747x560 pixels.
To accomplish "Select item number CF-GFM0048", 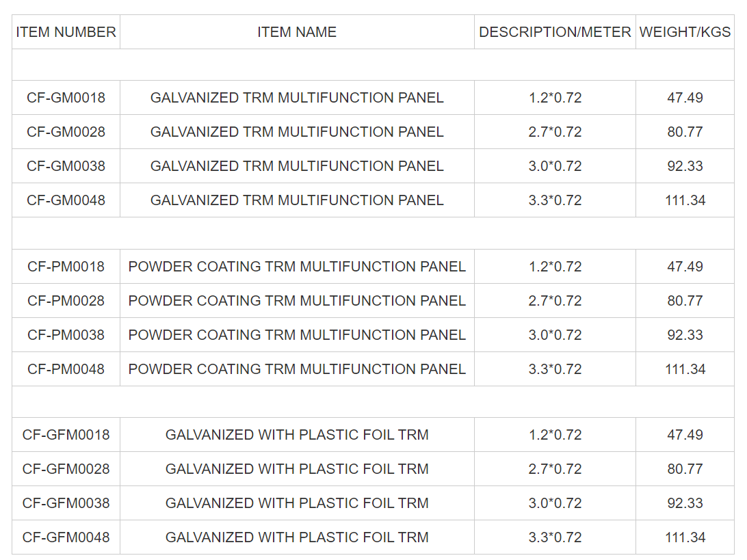I will click(66, 537).
